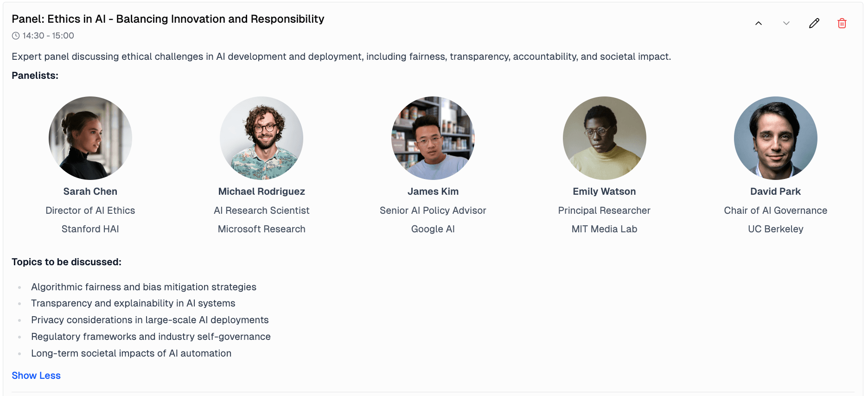Click the Panelists section heading
Viewport: 868px width, 396px height.
pyautogui.click(x=35, y=75)
